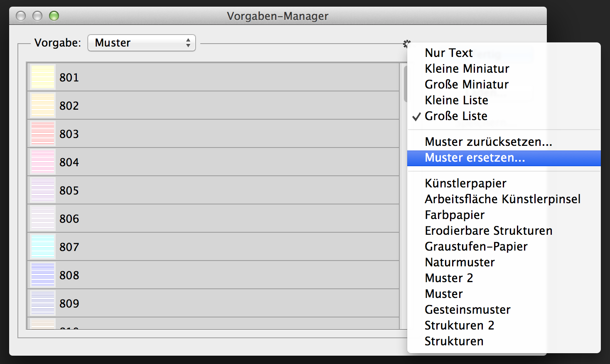Select the blue 808 pattern thumbnail
This screenshot has height=364, width=610.
[43, 275]
